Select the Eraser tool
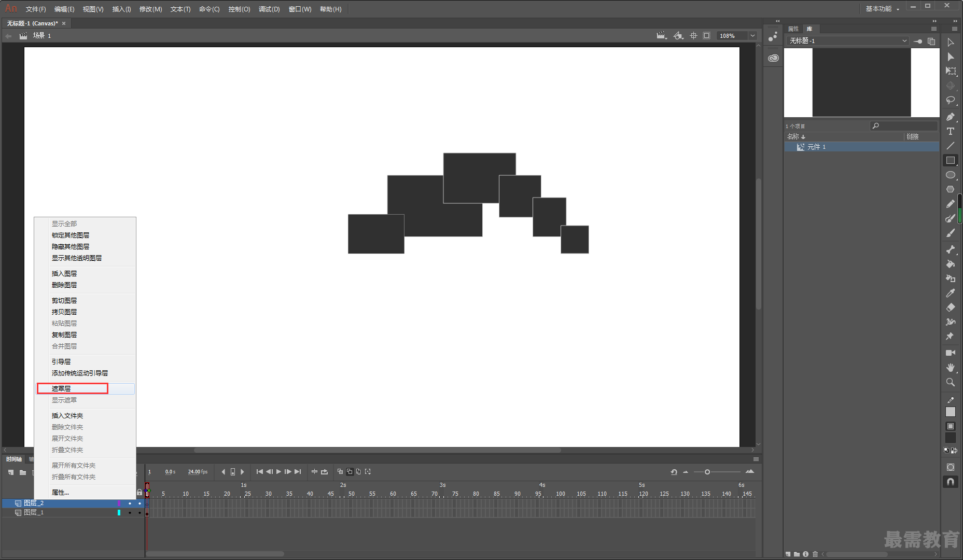The width and height of the screenshot is (963, 560). [x=951, y=307]
